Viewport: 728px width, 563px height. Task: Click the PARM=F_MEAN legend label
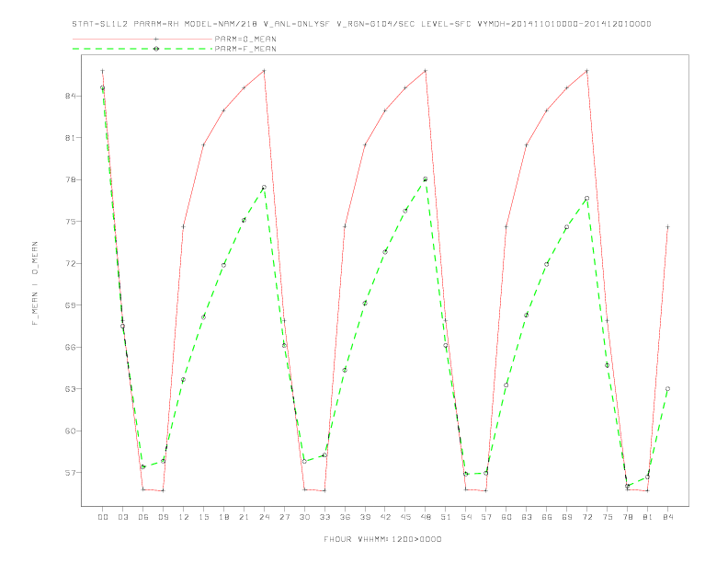(245, 49)
